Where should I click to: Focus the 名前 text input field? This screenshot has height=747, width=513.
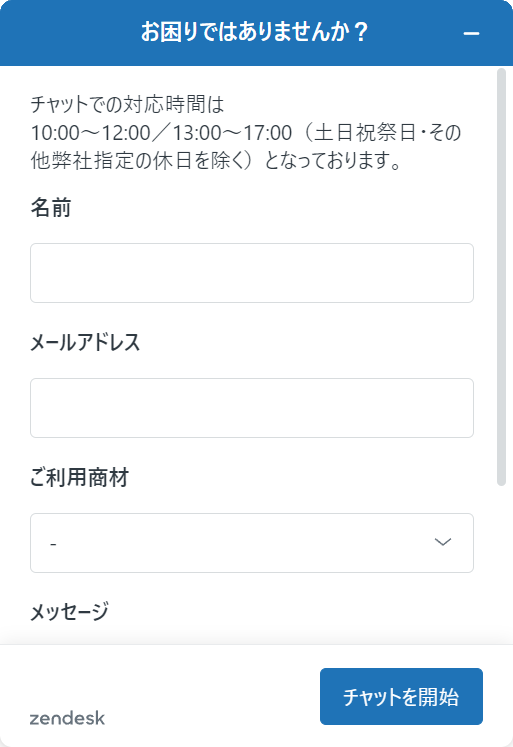(251, 273)
